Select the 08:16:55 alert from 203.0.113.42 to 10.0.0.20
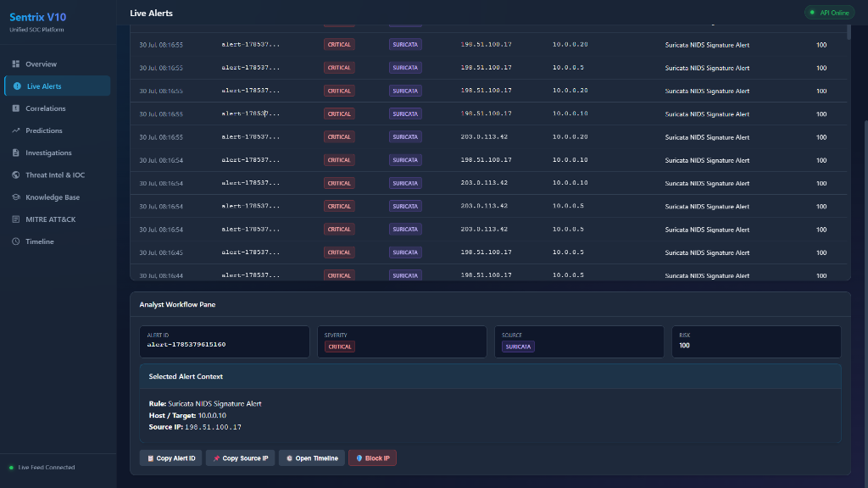 click(489, 136)
